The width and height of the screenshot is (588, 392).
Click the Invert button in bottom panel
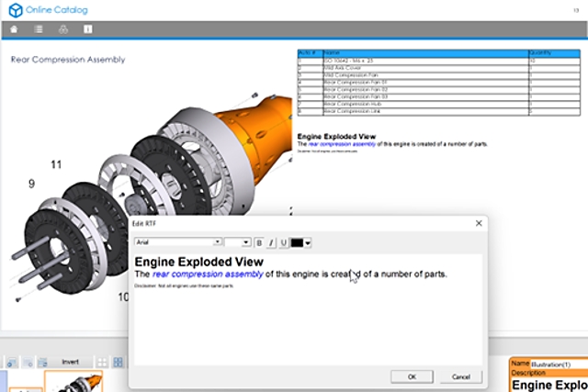click(70, 362)
